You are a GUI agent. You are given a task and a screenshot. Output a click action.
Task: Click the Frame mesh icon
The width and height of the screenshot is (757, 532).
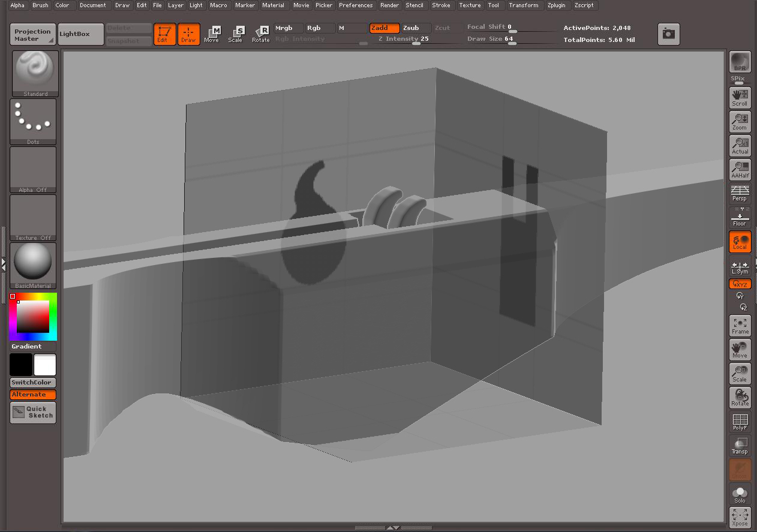point(740,326)
